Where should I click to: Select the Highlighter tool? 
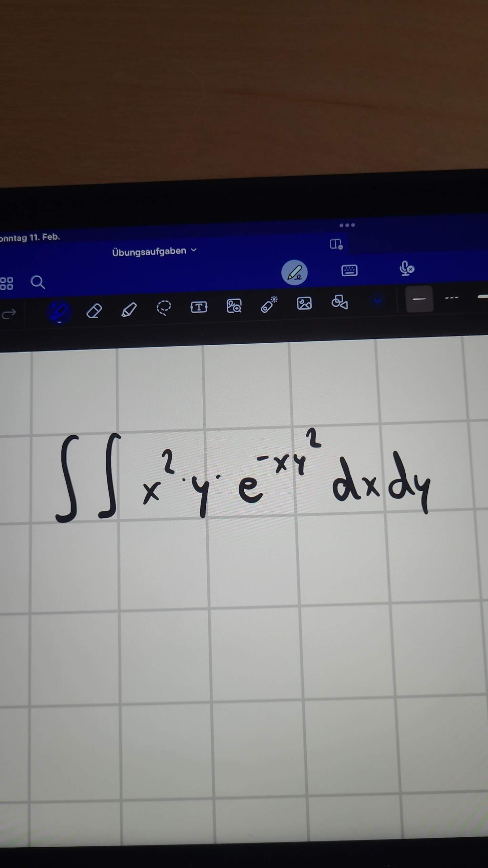(x=129, y=309)
